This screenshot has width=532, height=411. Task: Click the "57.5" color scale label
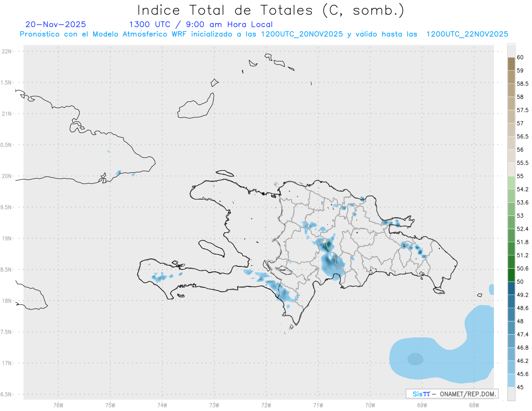click(x=522, y=110)
